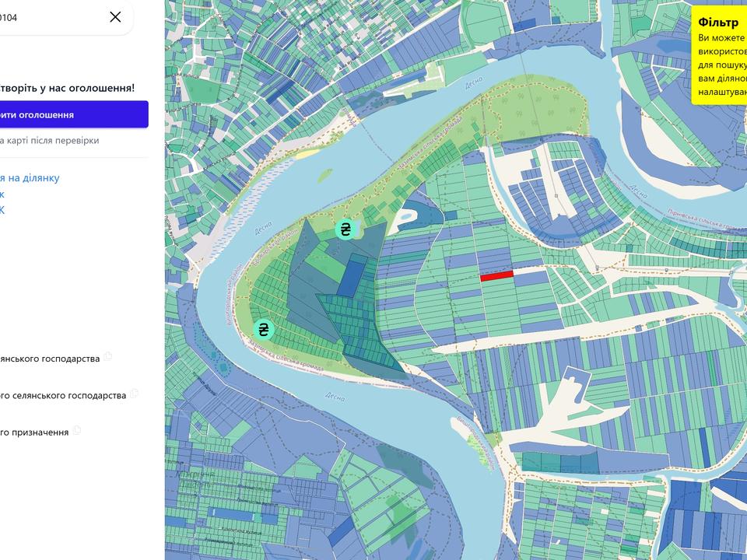Select the bright blue rectangle inside the dark polygon

(x=352, y=275)
